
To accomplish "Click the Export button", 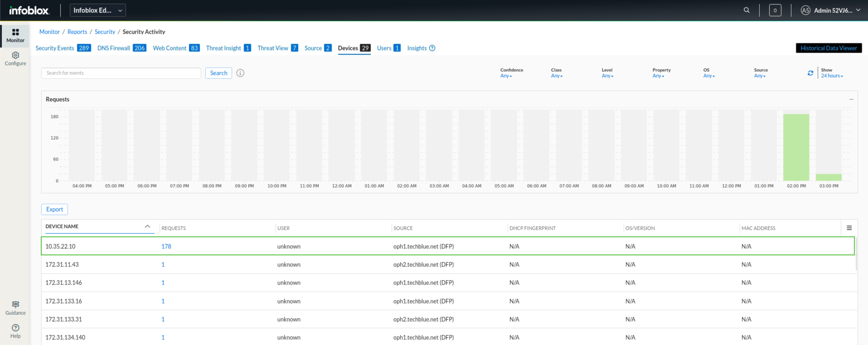I will (x=54, y=209).
